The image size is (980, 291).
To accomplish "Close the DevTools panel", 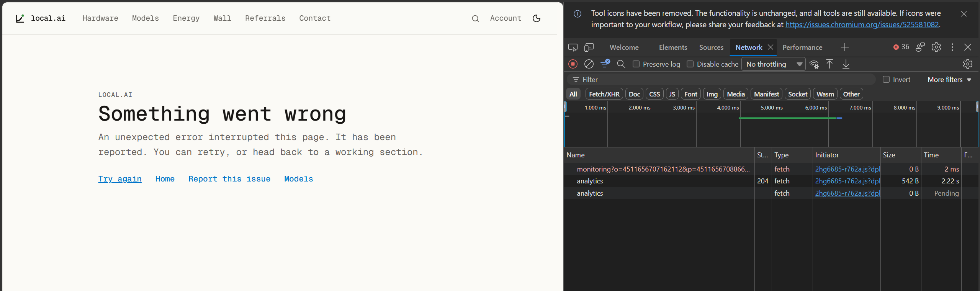I will point(968,47).
